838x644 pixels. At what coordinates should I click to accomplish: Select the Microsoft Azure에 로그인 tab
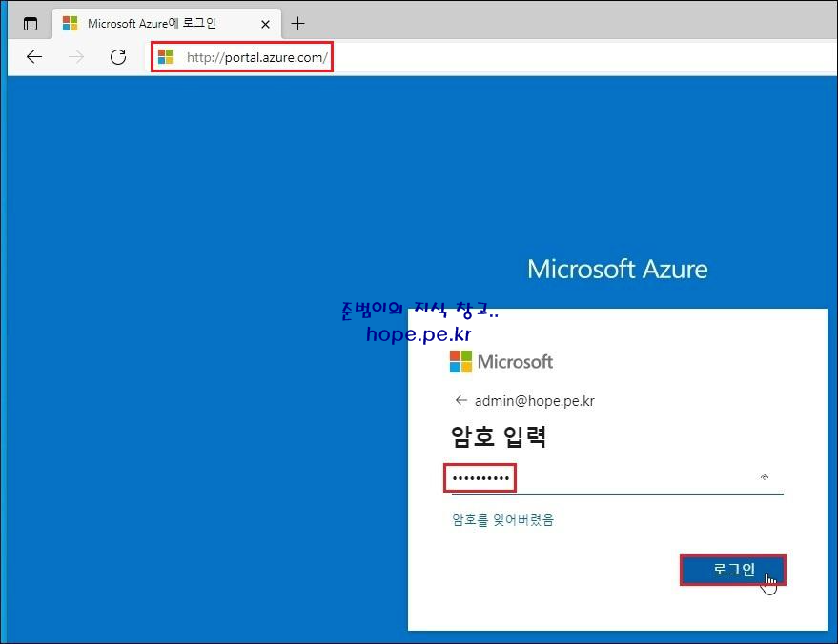click(x=167, y=24)
